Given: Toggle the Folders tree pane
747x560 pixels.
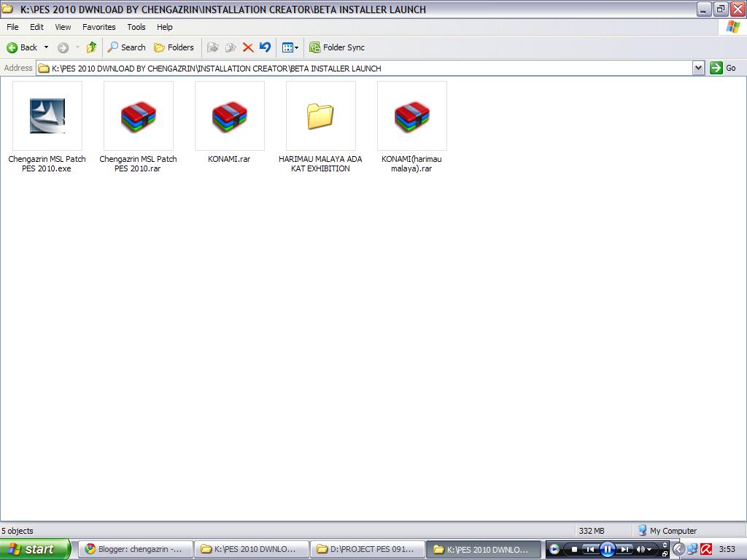Looking at the screenshot, I should [x=174, y=47].
